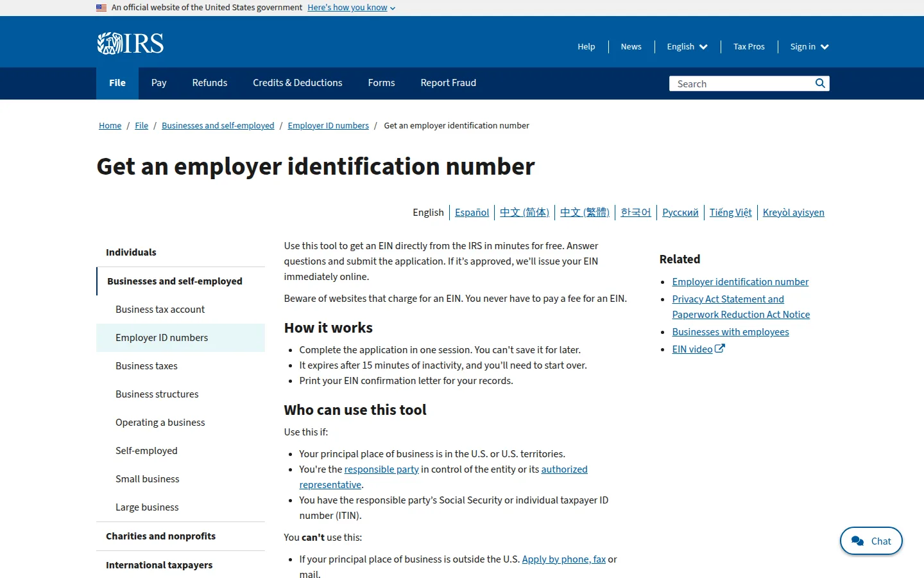Open Self-employed in sidebar

[180, 451]
